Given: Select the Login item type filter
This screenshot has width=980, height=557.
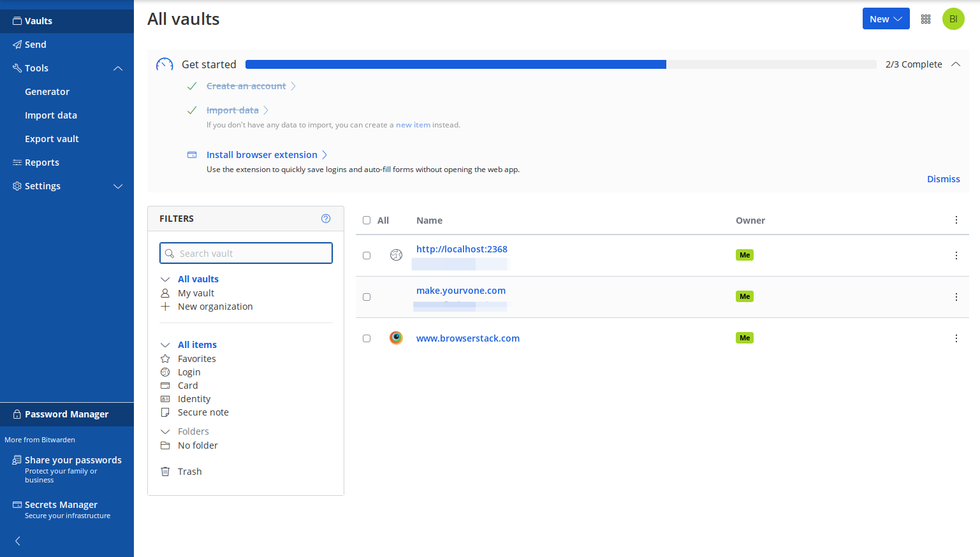Looking at the screenshot, I should coord(189,372).
